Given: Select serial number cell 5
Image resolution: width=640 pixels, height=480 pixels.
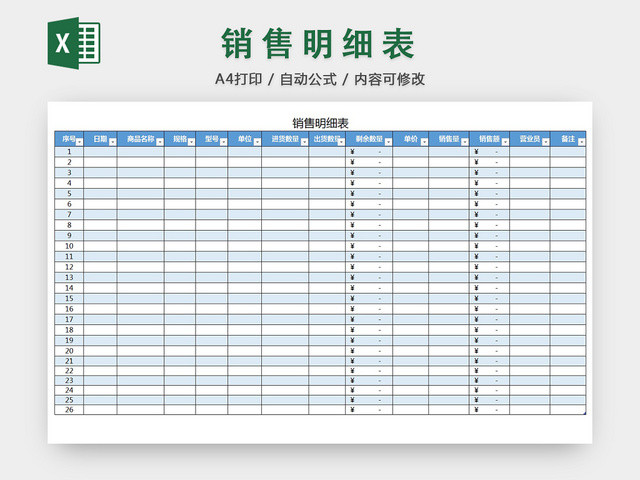Looking at the screenshot, I should [x=69, y=193].
